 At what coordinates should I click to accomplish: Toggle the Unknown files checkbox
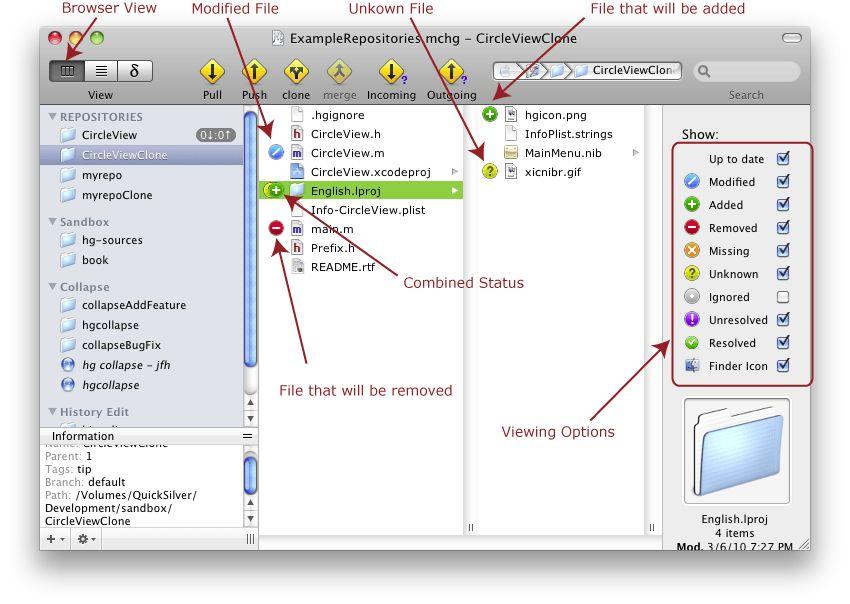click(x=783, y=273)
